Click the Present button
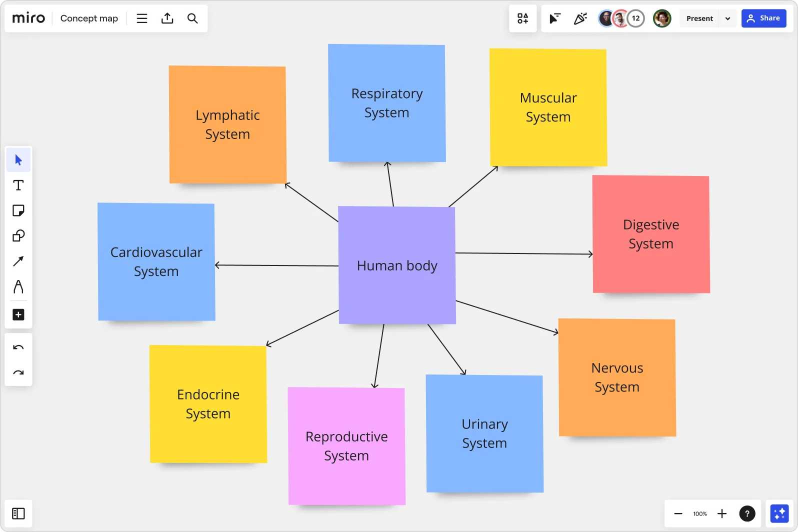The image size is (798, 532). (x=699, y=18)
